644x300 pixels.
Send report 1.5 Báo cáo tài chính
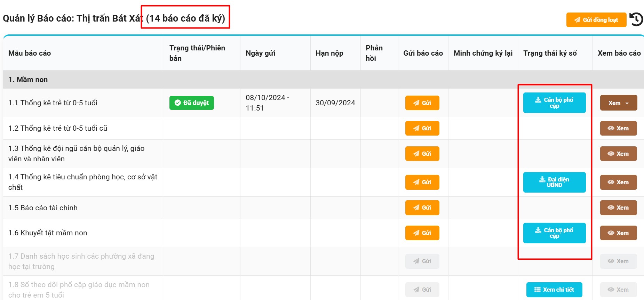pos(422,208)
